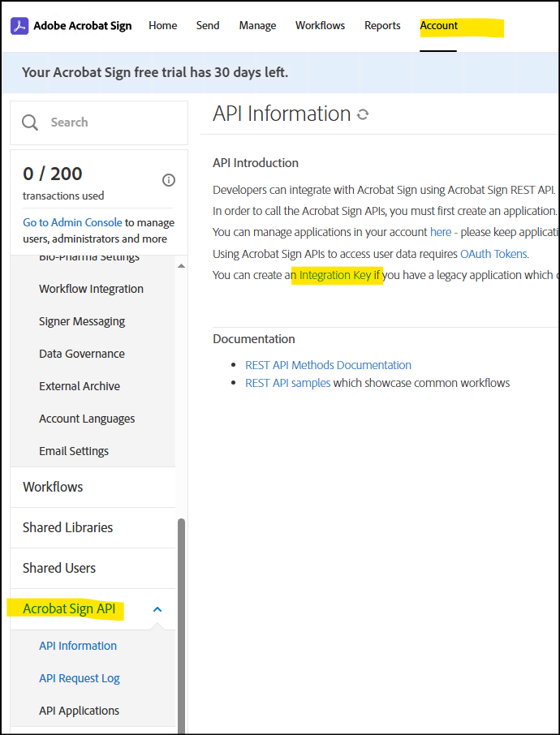Click the Adobe Acrobat Sign product name
Viewport: 560px width, 735px height.
click(x=83, y=26)
